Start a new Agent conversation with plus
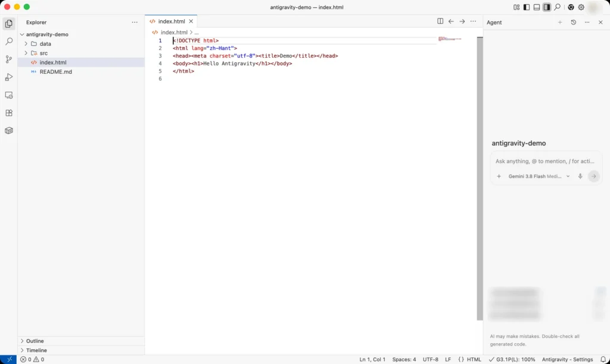Screen dimensions: 610x364 (560, 22)
